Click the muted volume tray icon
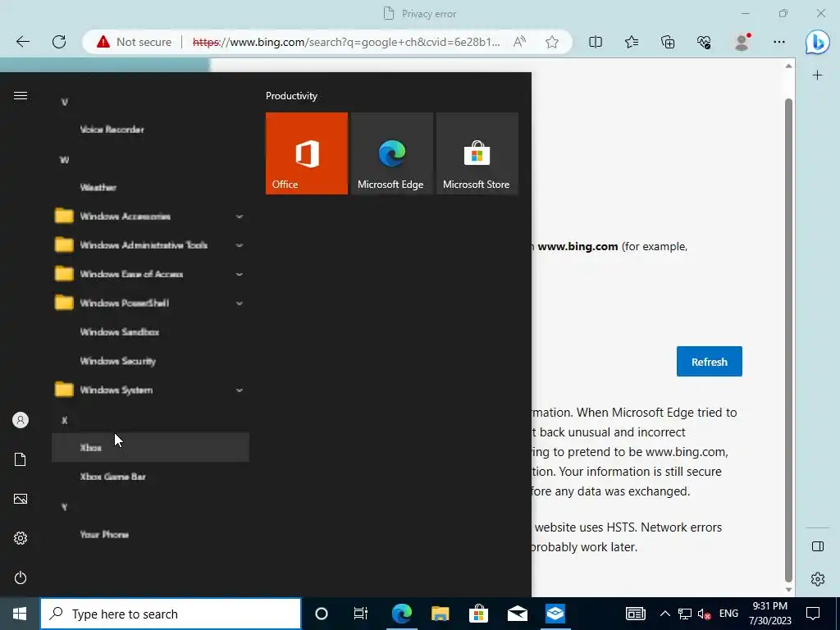Viewport: 840px width, 630px height. tap(705, 614)
